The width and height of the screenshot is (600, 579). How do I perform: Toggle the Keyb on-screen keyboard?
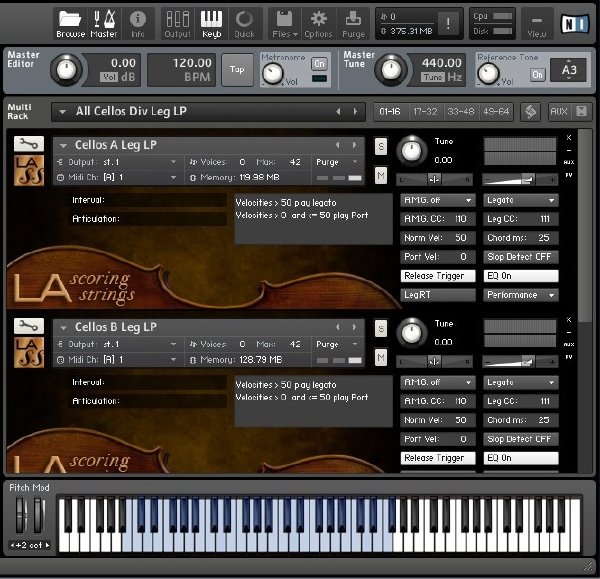212,24
